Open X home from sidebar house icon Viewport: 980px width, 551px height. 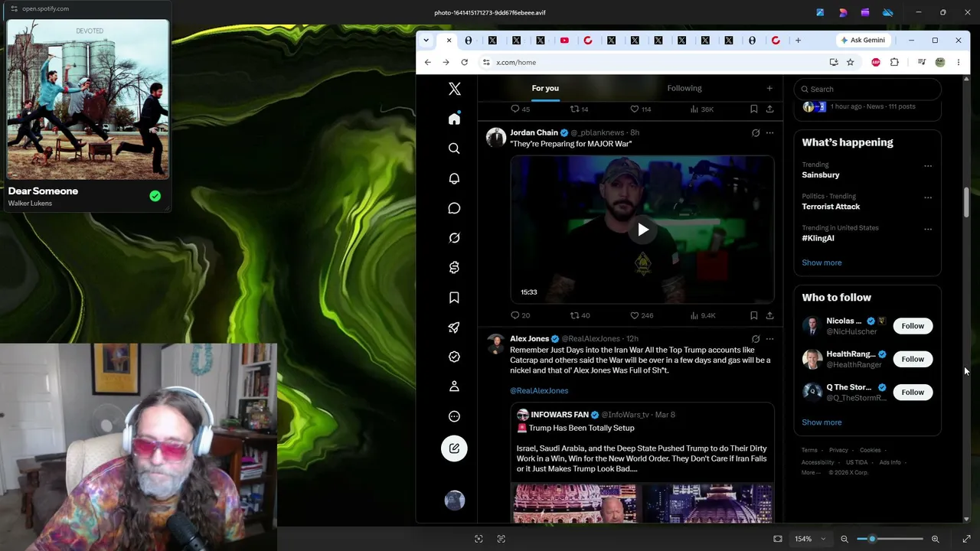click(454, 119)
